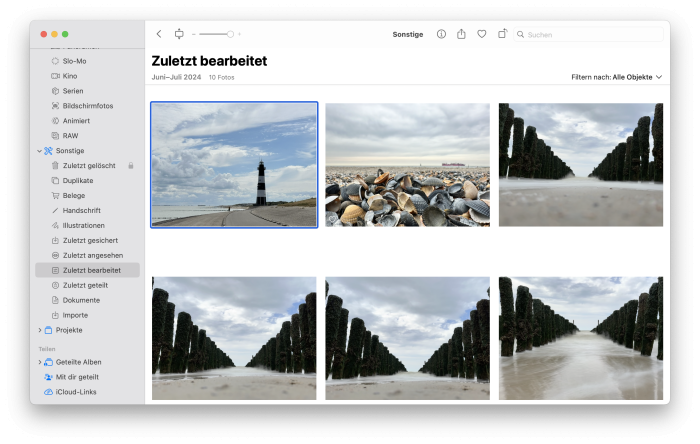
Task: Expand the Geteilte Alben chevron
Action: (x=39, y=362)
